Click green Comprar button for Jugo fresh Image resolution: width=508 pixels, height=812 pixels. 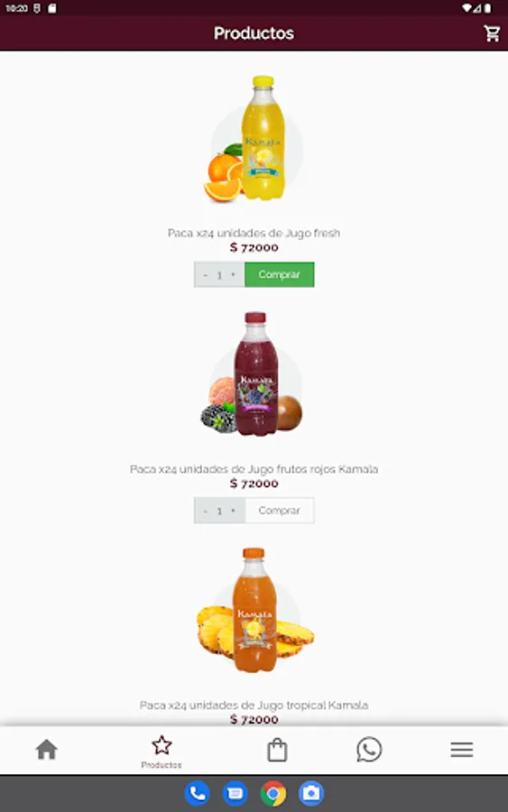click(279, 274)
